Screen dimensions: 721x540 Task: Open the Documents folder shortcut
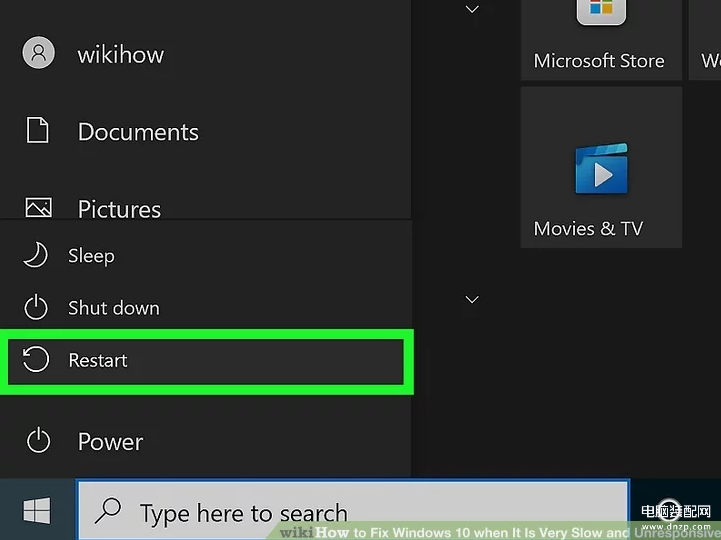205,132
